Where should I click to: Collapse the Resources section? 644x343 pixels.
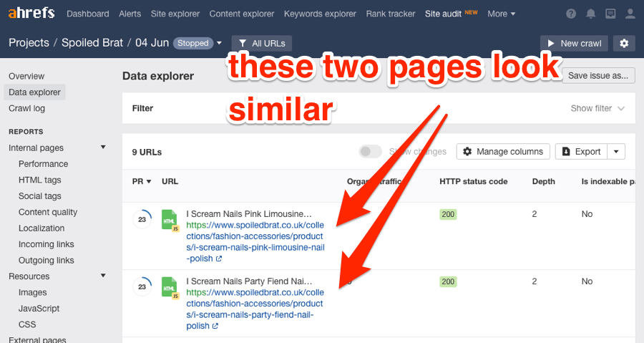(x=103, y=276)
